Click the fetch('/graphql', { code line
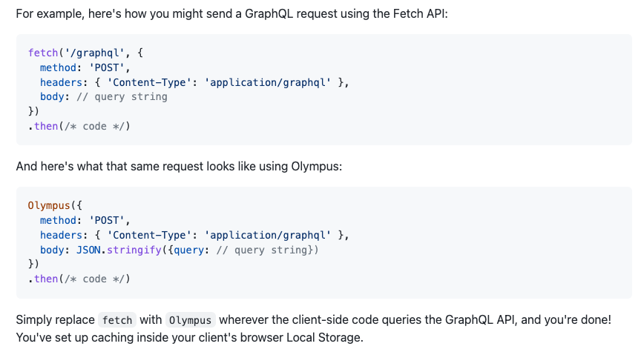The image size is (644, 352). tap(85, 53)
